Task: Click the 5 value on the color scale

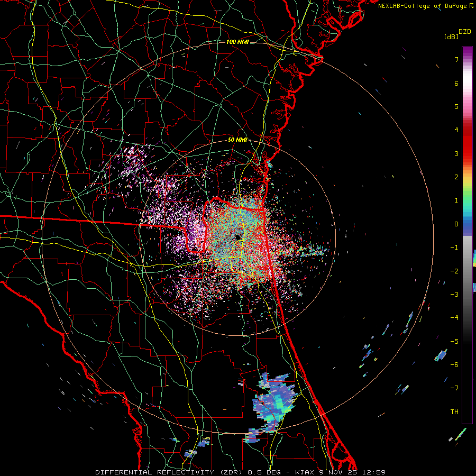Action: tap(456, 106)
